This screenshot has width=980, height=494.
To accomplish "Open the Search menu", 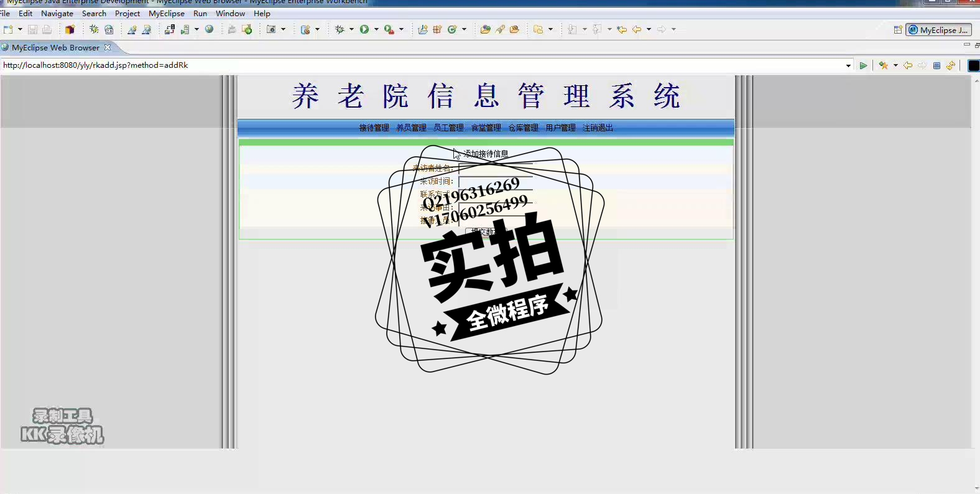I will (94, 13).
